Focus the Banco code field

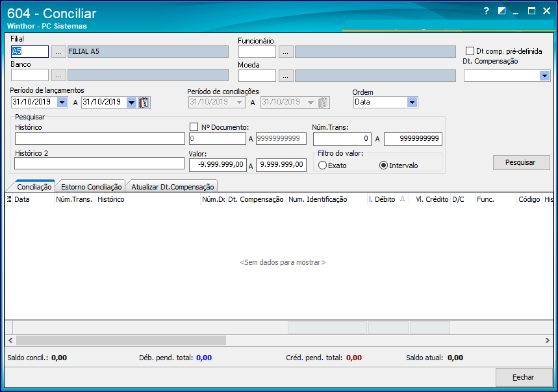[30, 75]
